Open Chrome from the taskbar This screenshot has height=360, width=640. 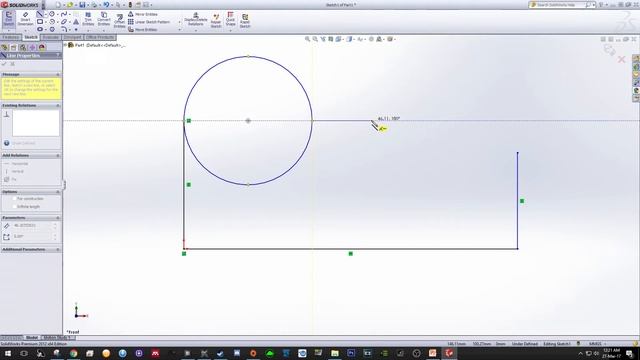73,353
